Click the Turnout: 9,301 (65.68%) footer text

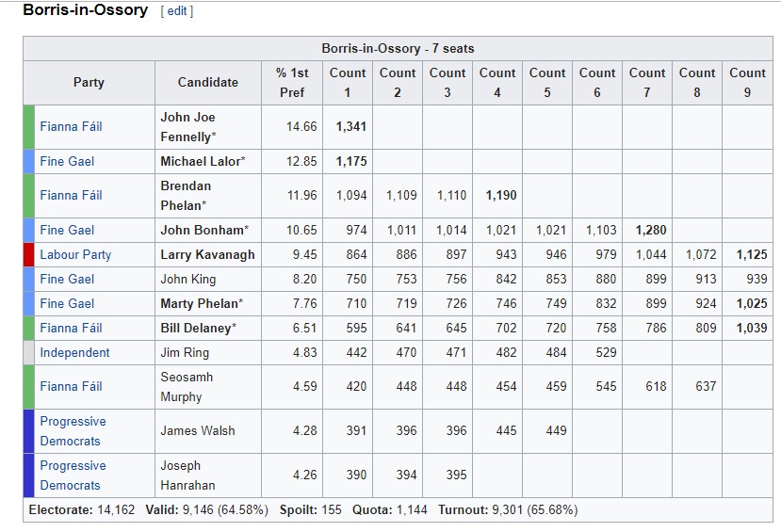508,510
